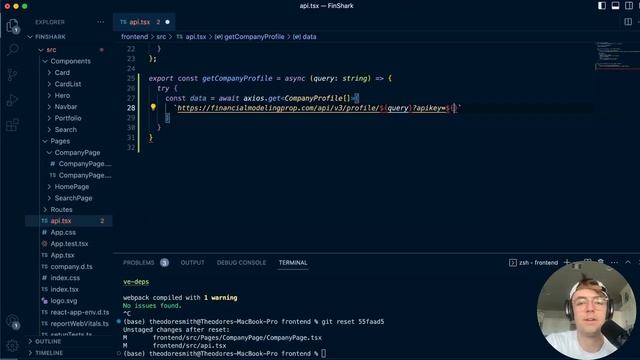Expand the OUTLINE section

48,341
